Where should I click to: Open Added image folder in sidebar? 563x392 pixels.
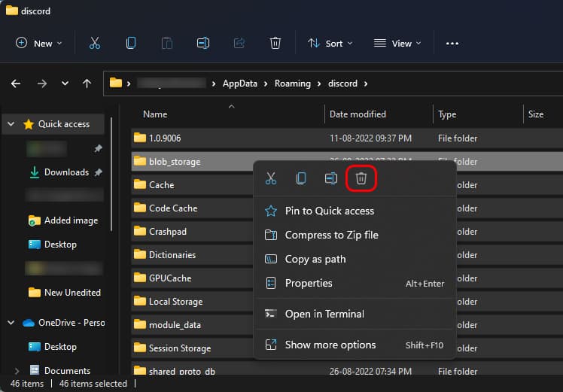[71, 220]
